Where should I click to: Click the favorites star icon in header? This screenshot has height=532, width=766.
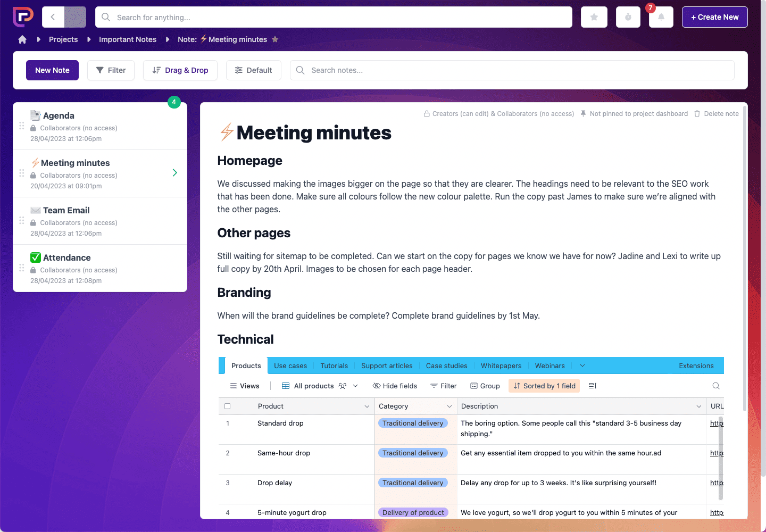pyautogui.click(x=594, y=17)
